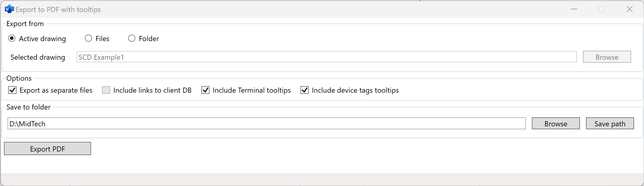This screenshot has width=644, height=186.
Task: Toggle Include Terminal tooltips checkbox
Action: (x=205, y=90)
